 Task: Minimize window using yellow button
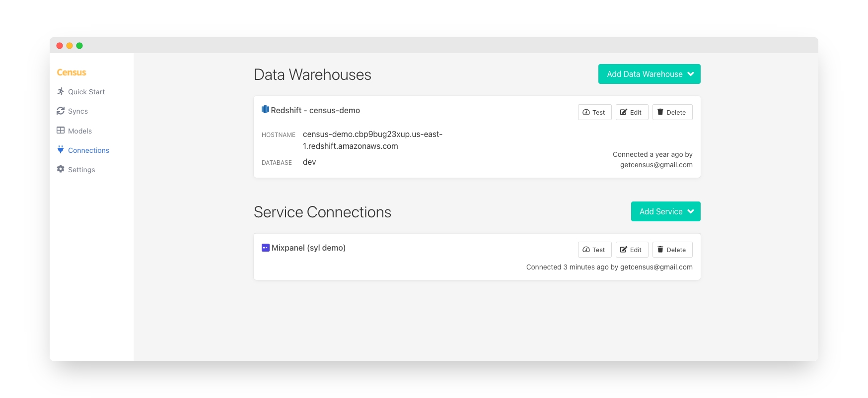[70, 46]
